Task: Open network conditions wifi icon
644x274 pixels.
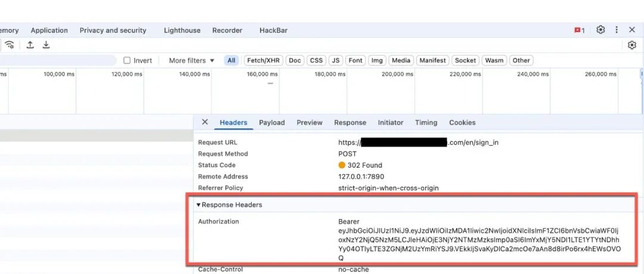Action: pos(10,45)
